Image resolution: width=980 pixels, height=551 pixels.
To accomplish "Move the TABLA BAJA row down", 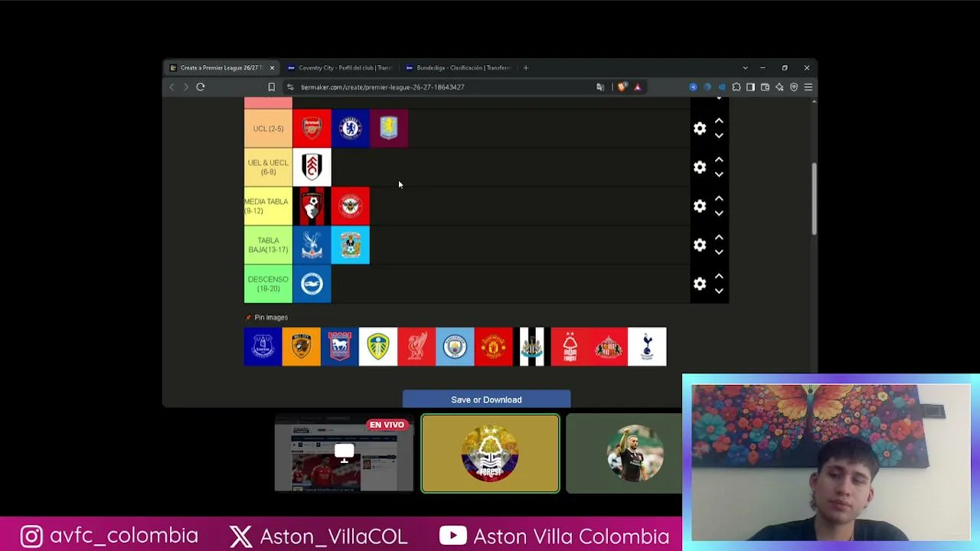I will click(x=719, y=252).
